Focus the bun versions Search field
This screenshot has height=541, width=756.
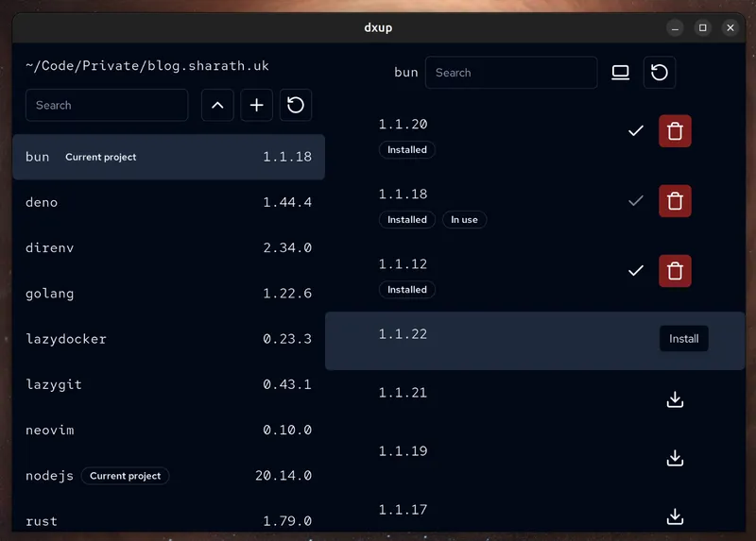(x=511, y=73)
